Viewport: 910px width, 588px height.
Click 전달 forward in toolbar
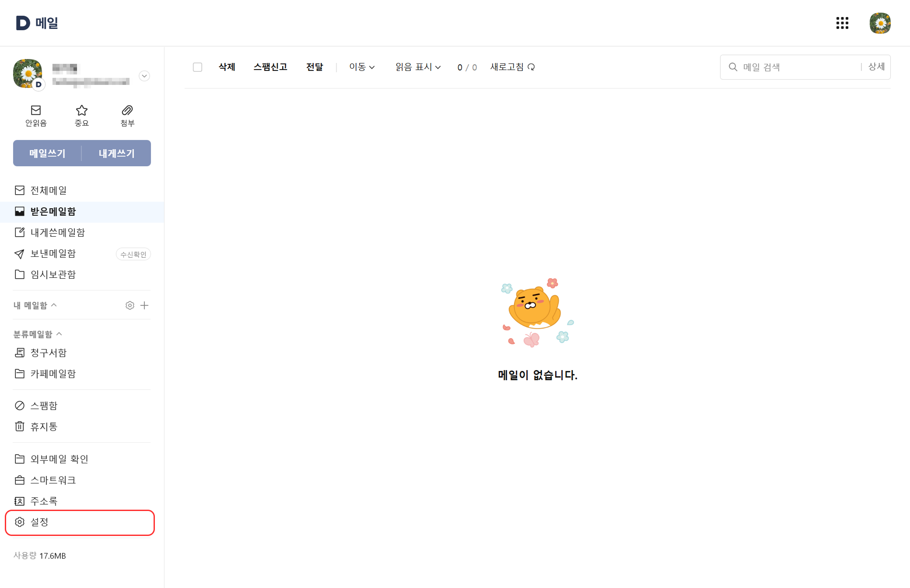(315, 67)
